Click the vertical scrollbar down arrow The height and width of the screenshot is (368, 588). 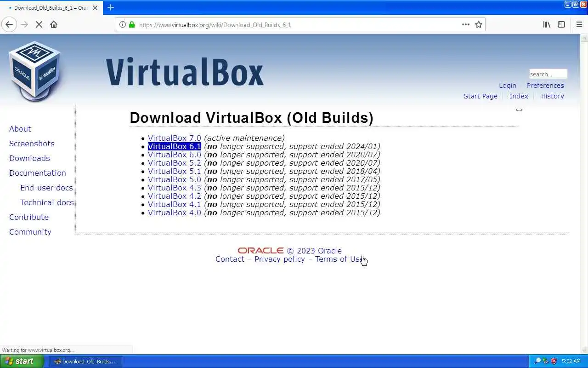[x=584, y=350]
